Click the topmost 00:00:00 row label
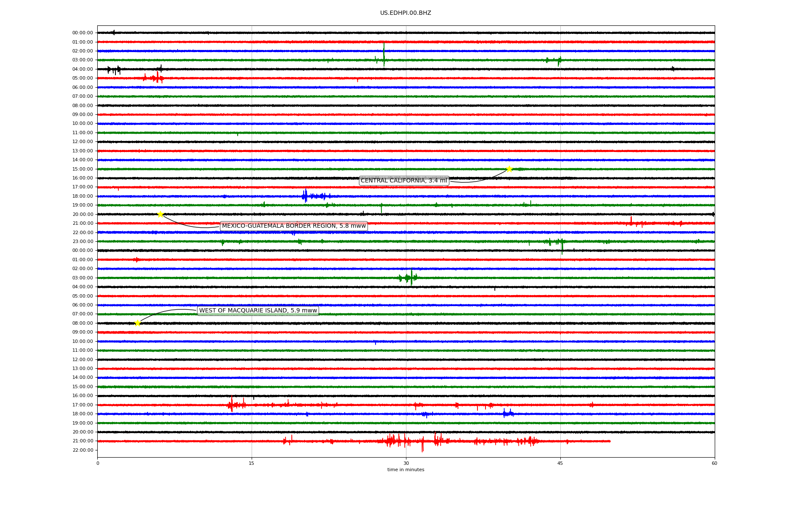 pyautogui.click(x=82, y=33)
